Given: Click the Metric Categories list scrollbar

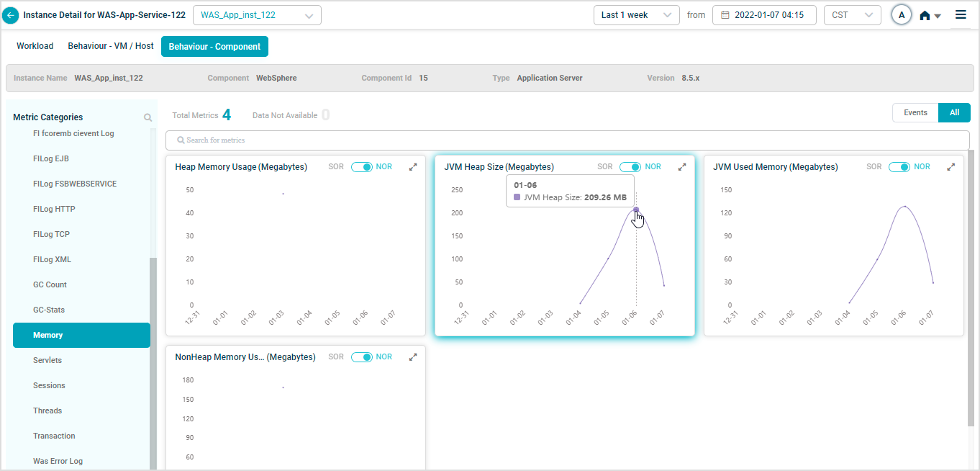Looking at the screenshot, I should [x=153, y=364].
